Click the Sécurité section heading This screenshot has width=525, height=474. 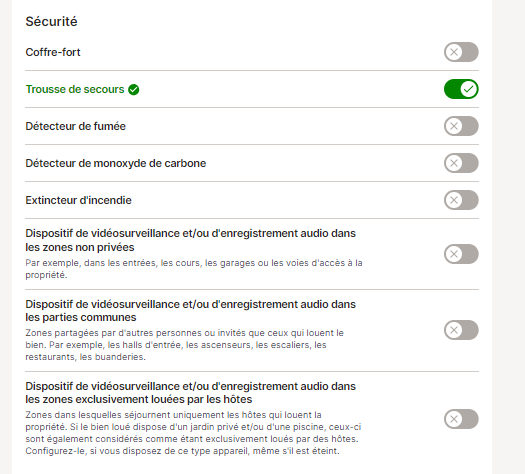[x=52, y=21]
